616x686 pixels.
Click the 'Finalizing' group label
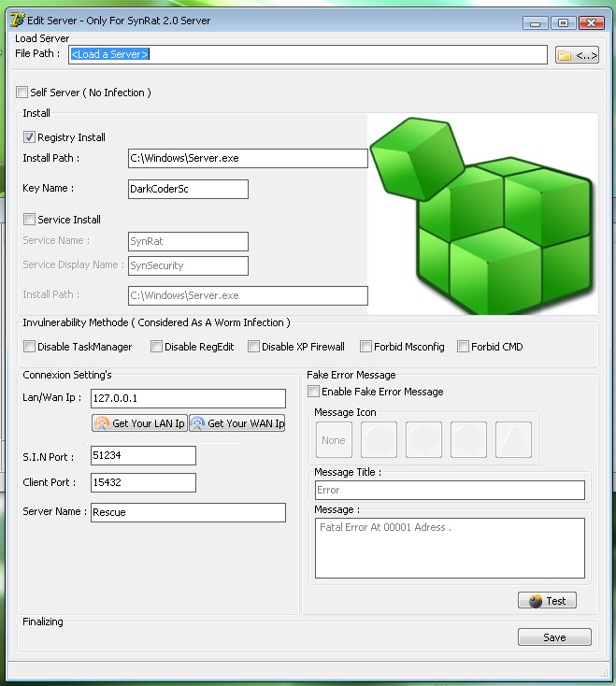click(43, 622)
